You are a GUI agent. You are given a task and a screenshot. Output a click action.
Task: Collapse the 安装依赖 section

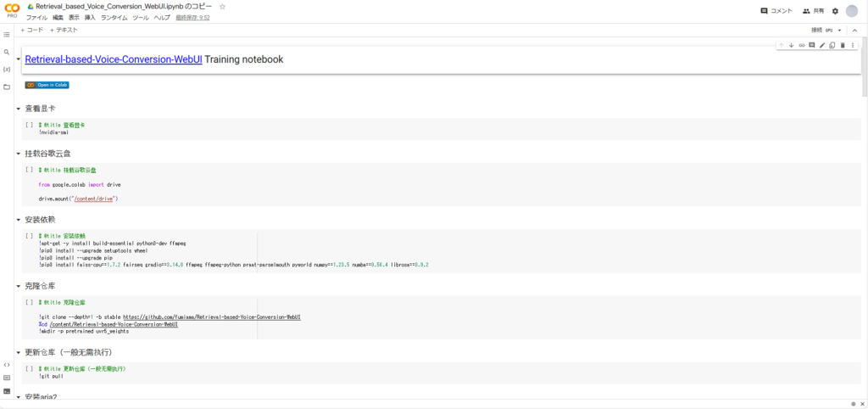pyautogui.click(x=19, y=220)
